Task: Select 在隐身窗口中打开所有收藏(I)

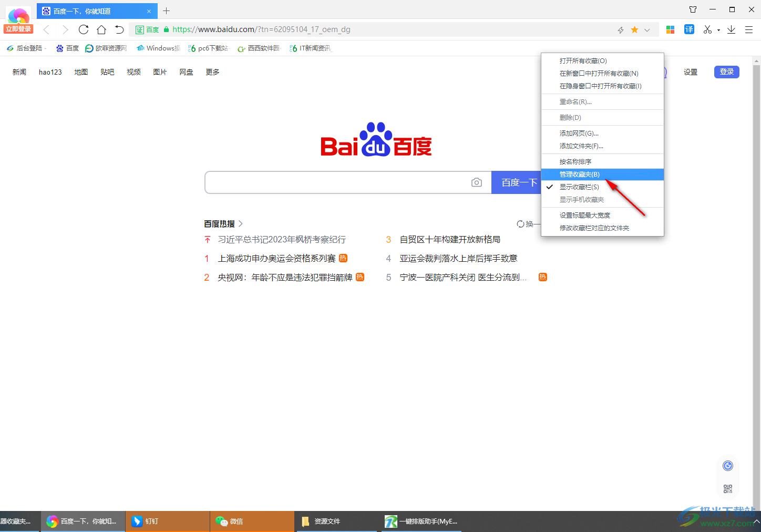Action: click(x=602, y=86)
